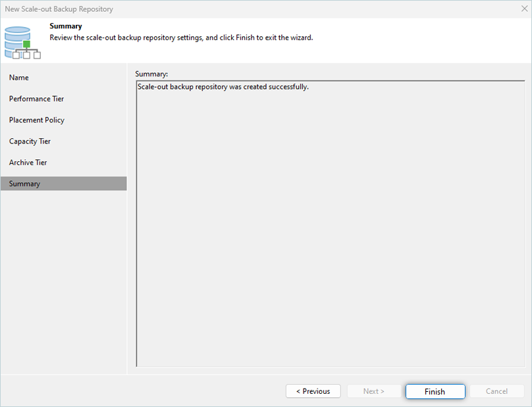Click the 'Review the scale-out backup repository settings' text
Screen dimensions: 532x407
(x=181, y=38)
